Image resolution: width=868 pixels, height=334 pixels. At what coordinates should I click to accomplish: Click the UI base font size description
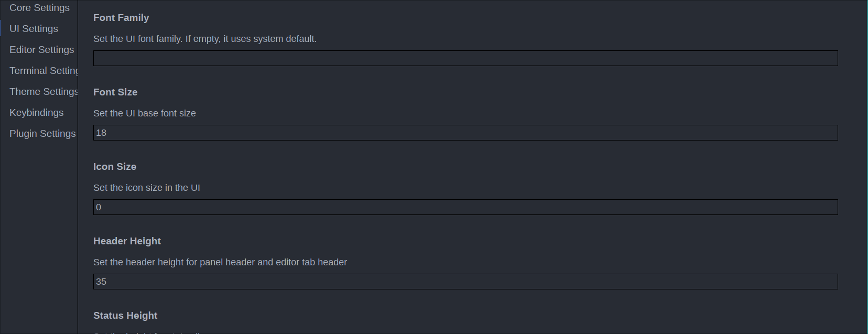(145, 113)
